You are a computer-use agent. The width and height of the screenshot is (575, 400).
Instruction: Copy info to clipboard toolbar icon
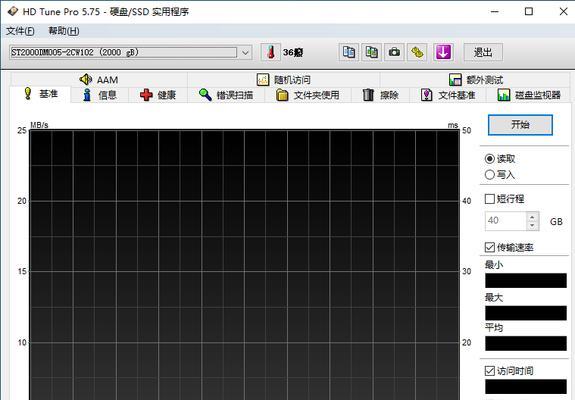(348, 52)
